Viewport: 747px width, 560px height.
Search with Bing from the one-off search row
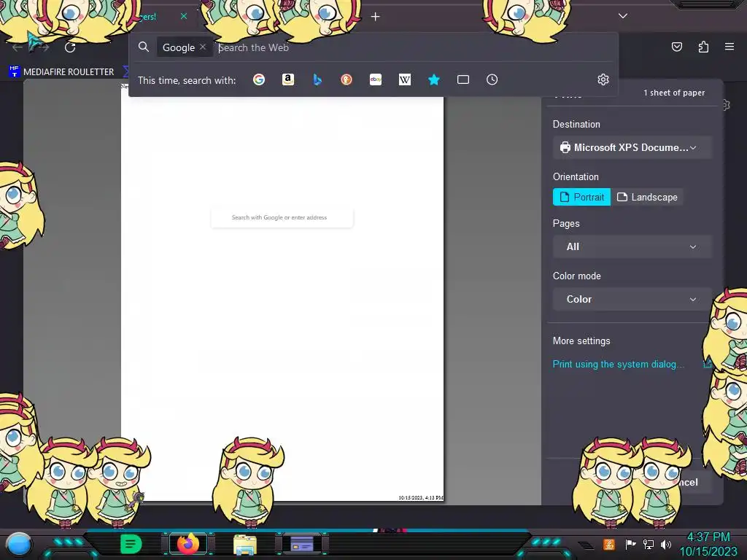317,79
